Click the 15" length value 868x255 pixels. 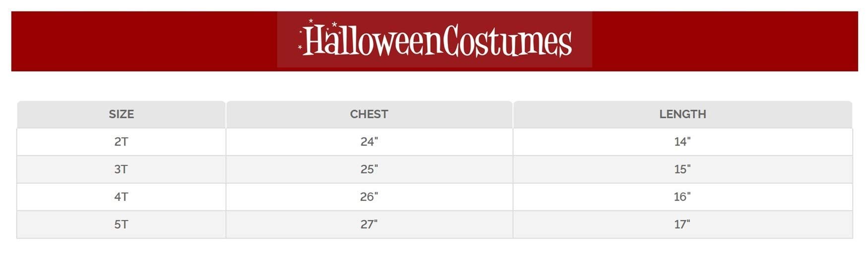682,169
